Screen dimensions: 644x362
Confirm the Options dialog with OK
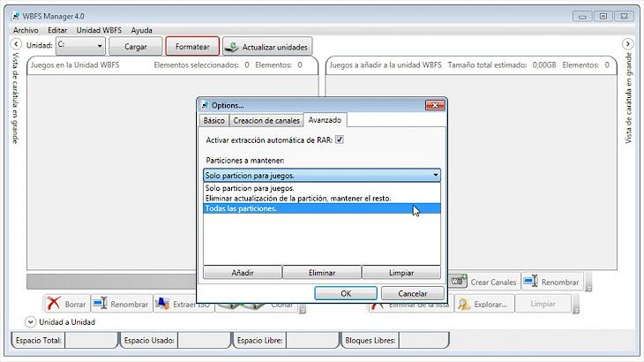(346, 293)
